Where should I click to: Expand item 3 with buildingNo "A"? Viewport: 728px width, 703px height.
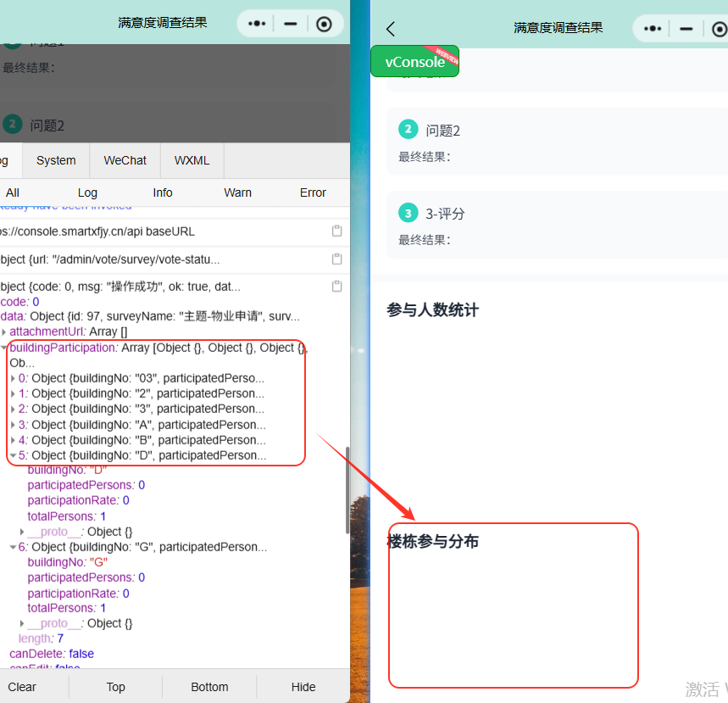tap(13, 425)
